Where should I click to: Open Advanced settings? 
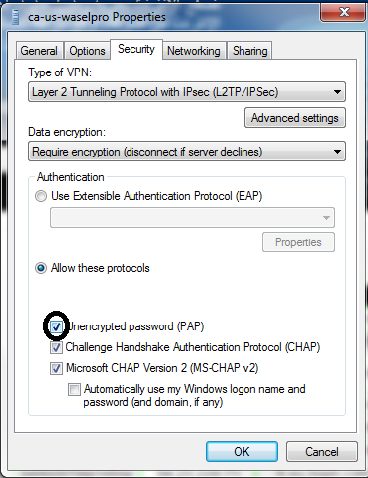point(295,118)
